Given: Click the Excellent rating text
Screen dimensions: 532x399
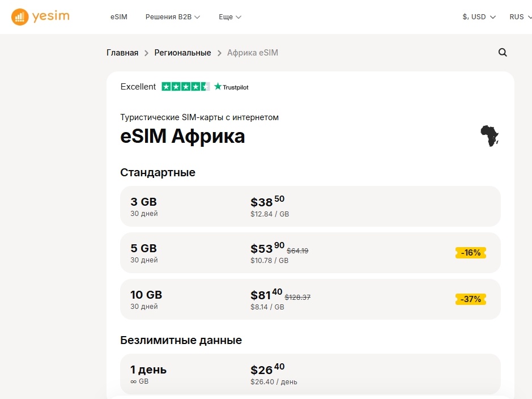Looking at the screenshot, I should [138, 87].
